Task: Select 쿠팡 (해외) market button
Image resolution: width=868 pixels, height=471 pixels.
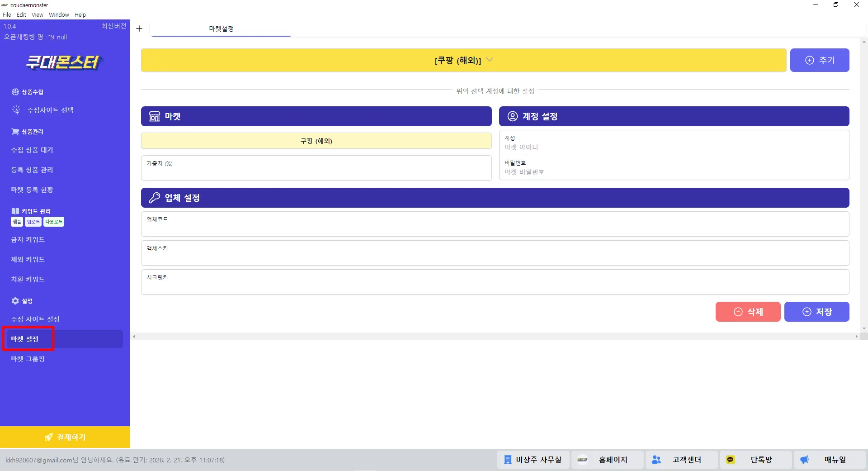Action: click(316, 141)
